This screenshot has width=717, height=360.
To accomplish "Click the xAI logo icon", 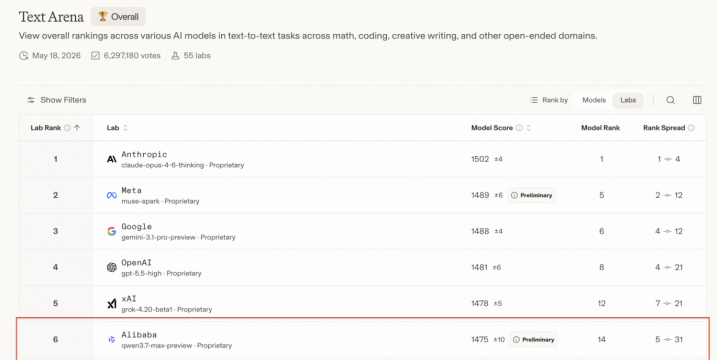I will tap(112, 304).
